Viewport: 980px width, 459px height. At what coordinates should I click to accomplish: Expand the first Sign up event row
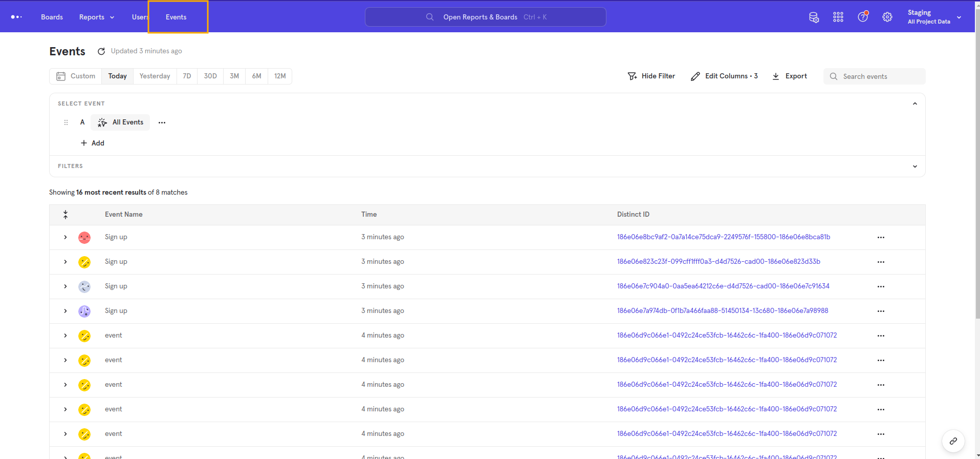66,237
